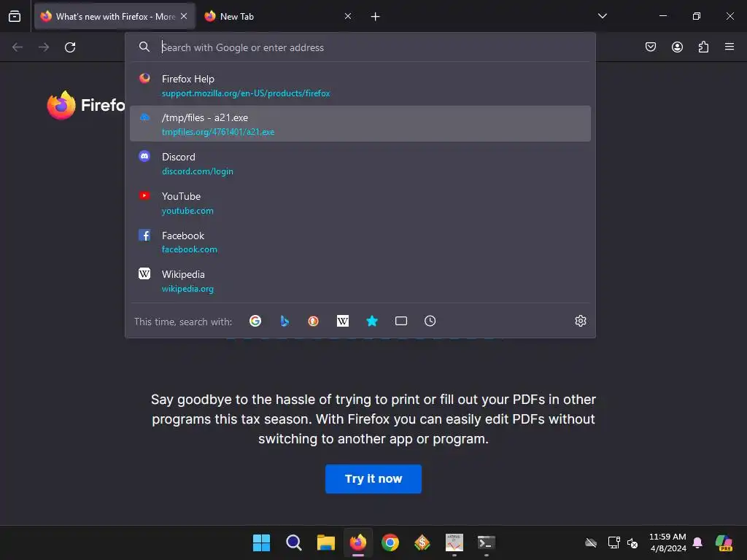Search in Bookmarks with the star icon
This screenshot has width=747, height=560.
[372, 321]
